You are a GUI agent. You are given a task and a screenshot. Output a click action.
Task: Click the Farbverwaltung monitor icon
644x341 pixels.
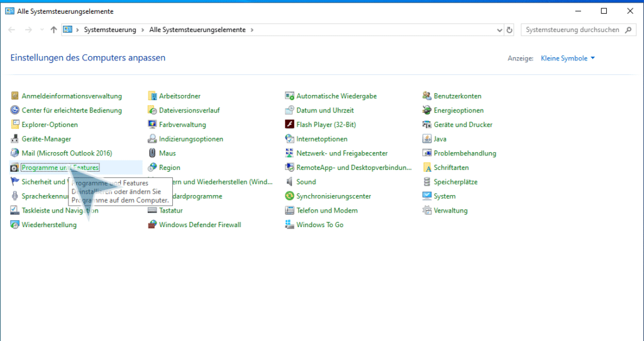[x=152, y=125]
